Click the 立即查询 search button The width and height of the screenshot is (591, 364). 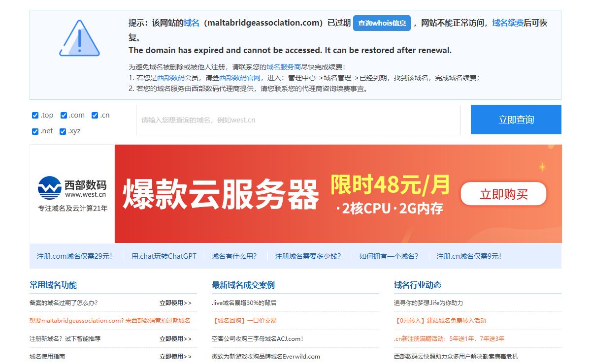(x=516, y=120)
